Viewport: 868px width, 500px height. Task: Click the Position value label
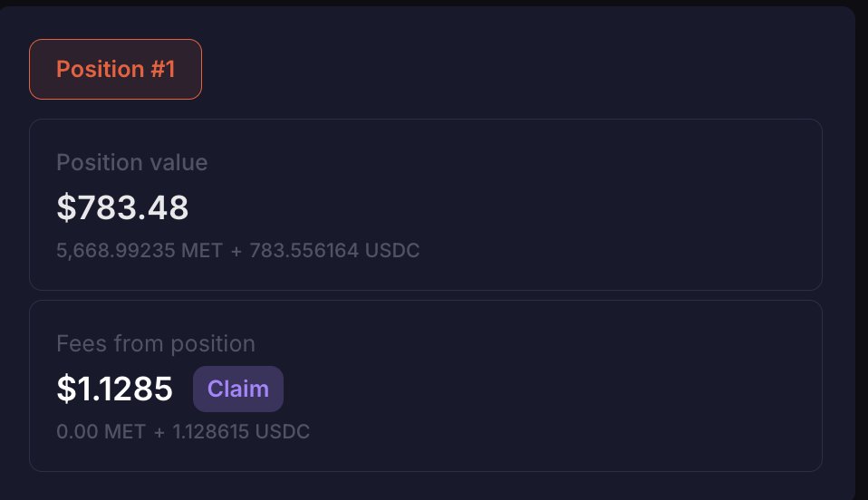click(131, 163)
